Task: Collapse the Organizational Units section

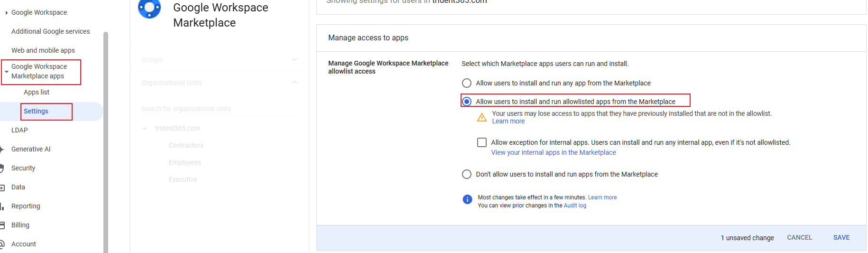Action: point(295,83)
